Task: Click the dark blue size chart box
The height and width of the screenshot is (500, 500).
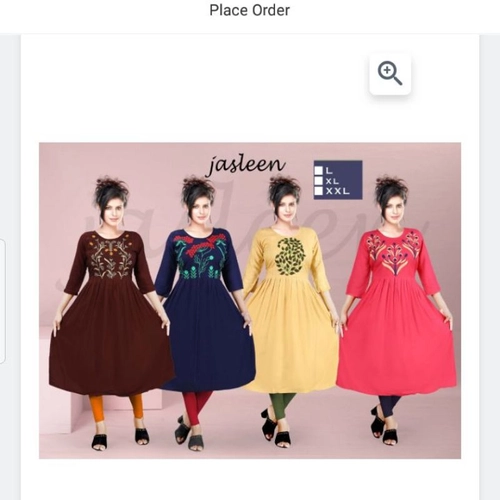Action: [x=338, y=180]
